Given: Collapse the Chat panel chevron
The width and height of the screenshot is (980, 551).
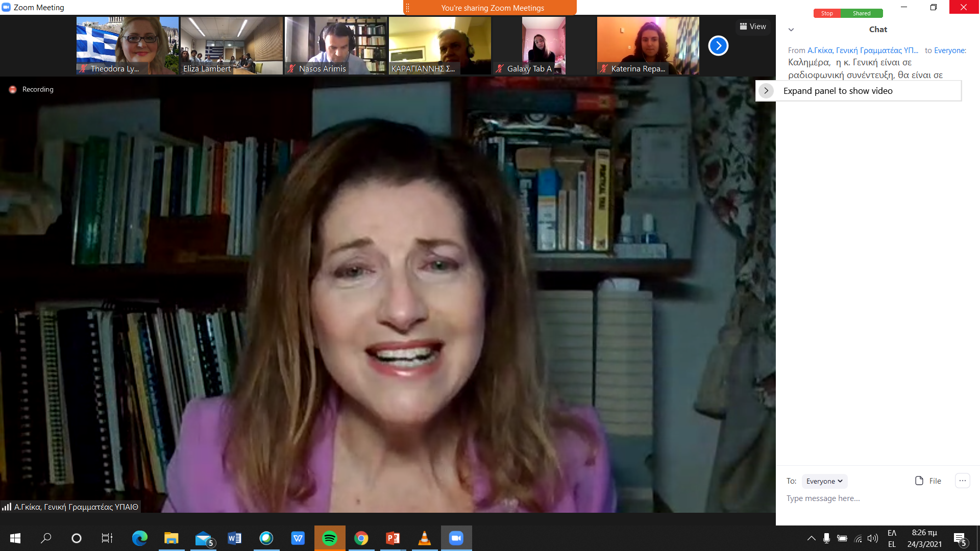Looking at the screenshot, I should coord(791,30).
